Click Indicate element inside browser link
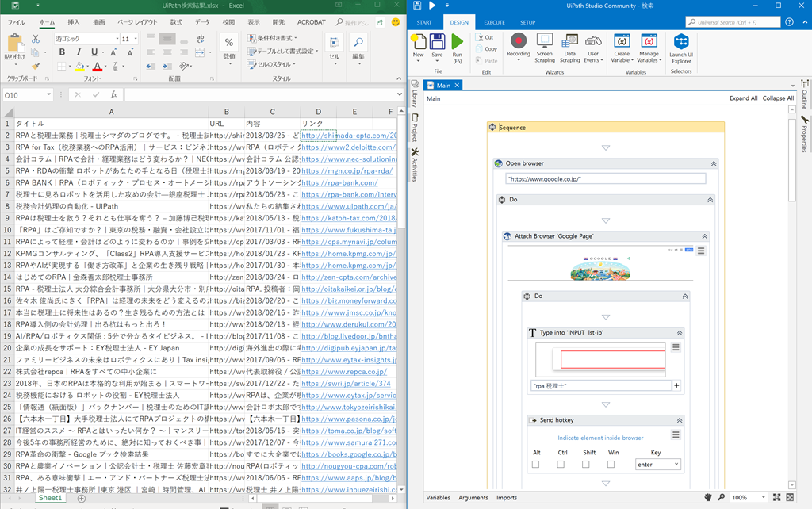Image resolution: width=812 pixels, height=509 pixels. click(600, 438)
